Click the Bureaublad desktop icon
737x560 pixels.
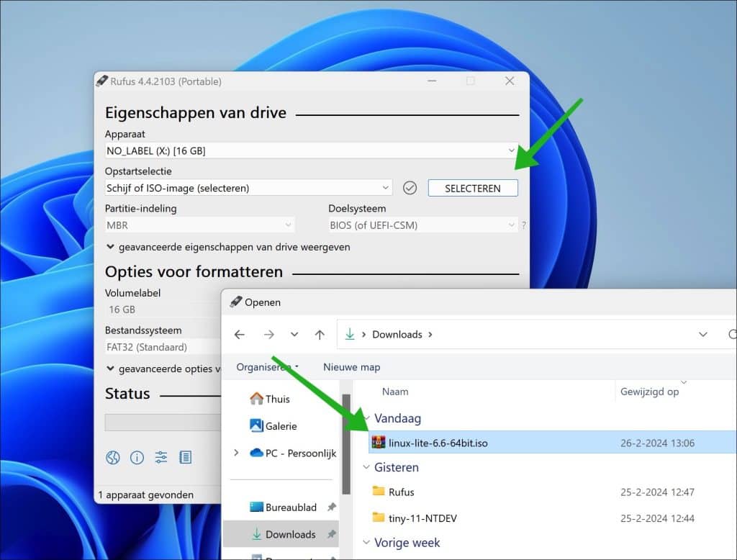[x=257, y=507]
